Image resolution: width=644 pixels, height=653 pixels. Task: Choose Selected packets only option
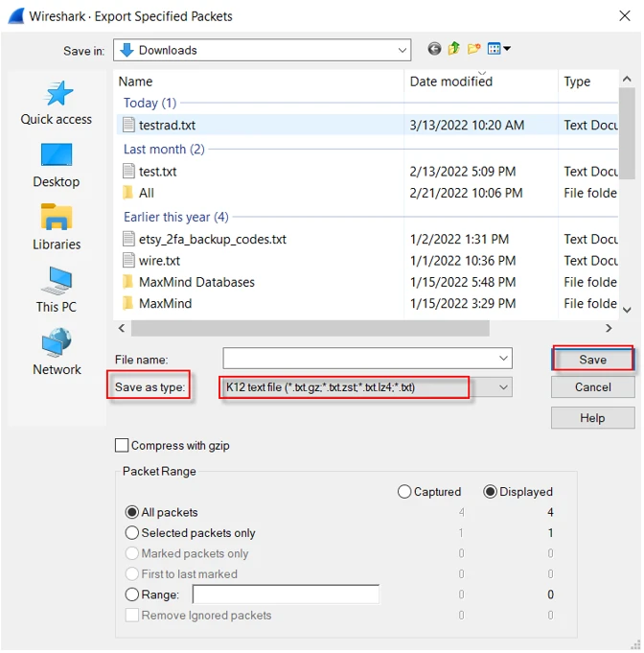132,533
